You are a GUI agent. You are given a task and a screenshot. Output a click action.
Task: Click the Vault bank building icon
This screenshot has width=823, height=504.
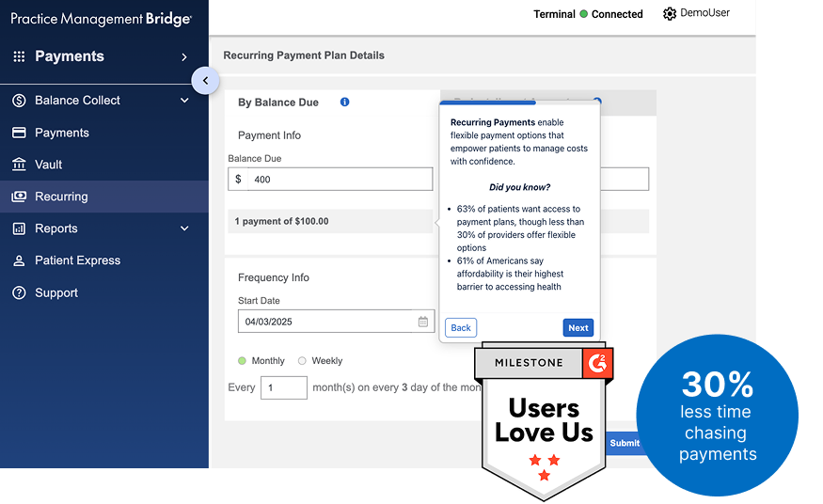pos(19,165)
